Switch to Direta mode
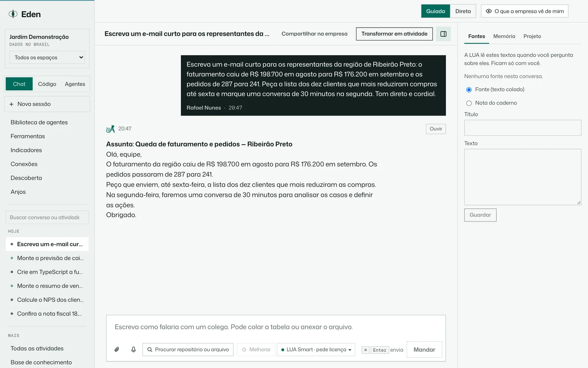588x368 pixels. point(463,11)
